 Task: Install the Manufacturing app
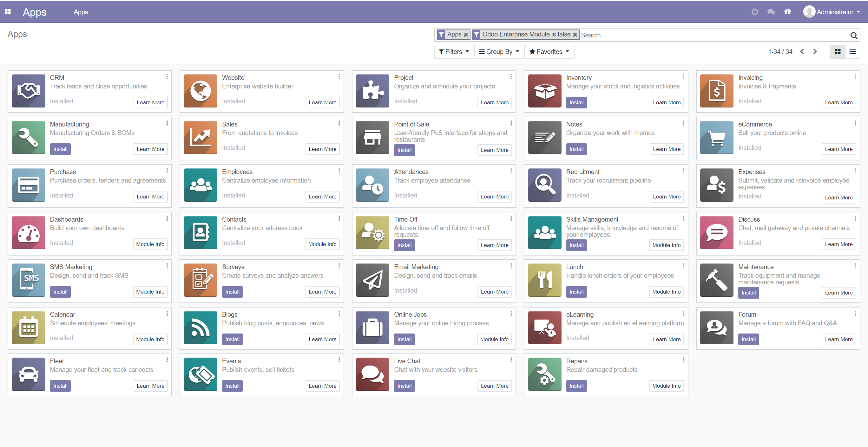(60, 149)
